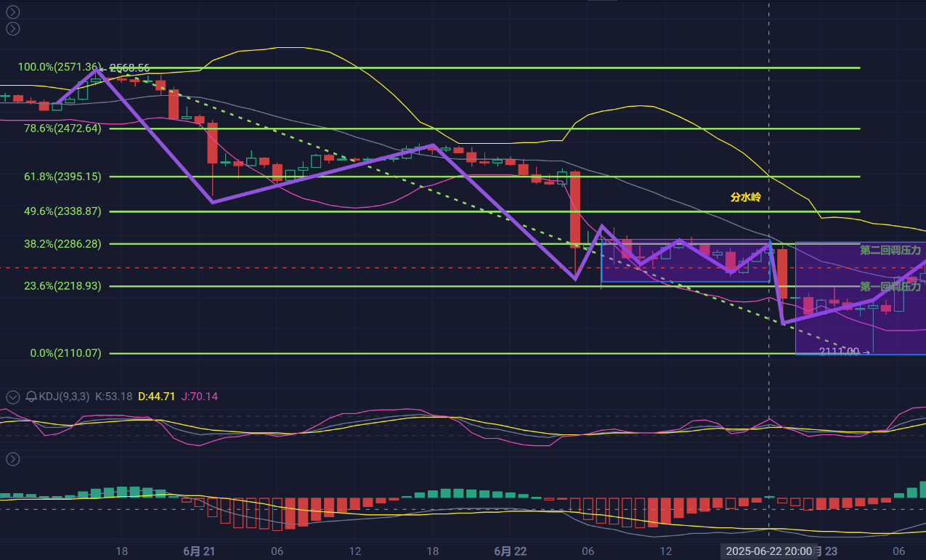Click the 6月 22 date on the time axis
926x560 pixels.
[510, 551]
